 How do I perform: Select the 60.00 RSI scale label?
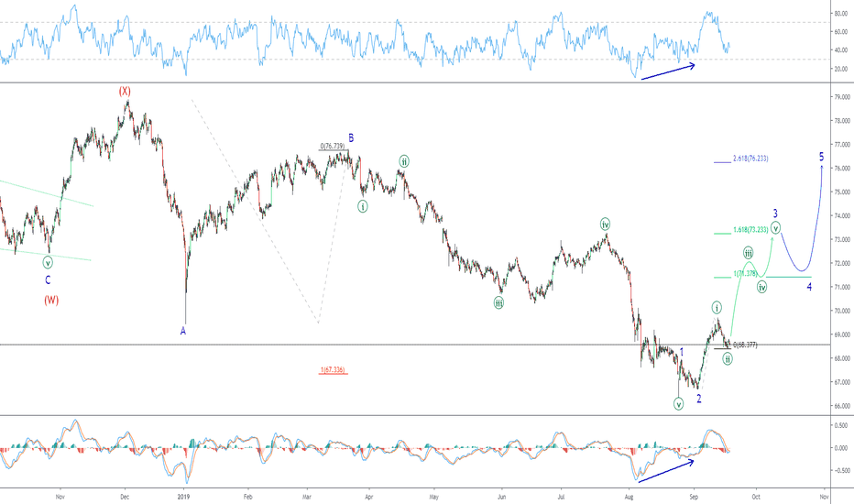[x=841, y=31]
